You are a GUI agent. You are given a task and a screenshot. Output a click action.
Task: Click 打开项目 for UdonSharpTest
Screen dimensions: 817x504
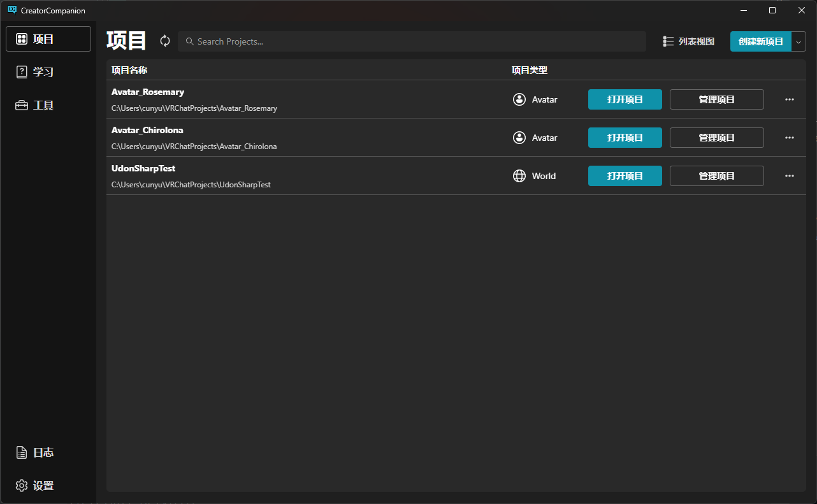click(625, 176)
